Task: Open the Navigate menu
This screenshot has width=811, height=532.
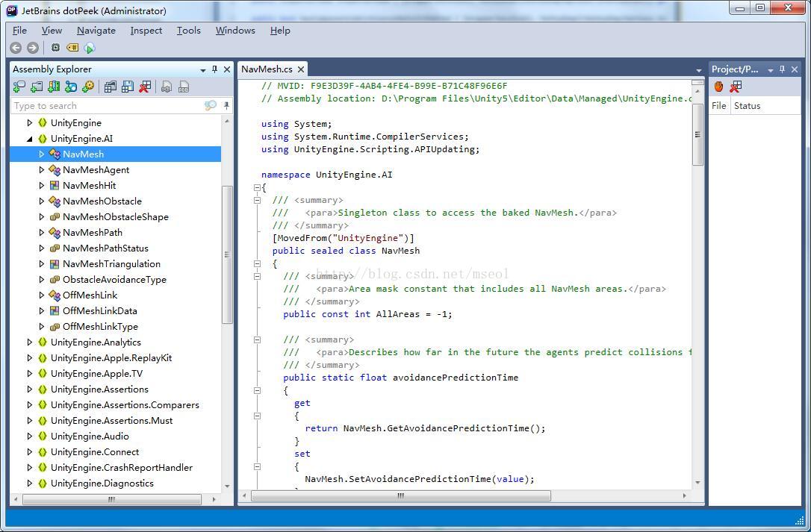Action: tap(96, 31)
